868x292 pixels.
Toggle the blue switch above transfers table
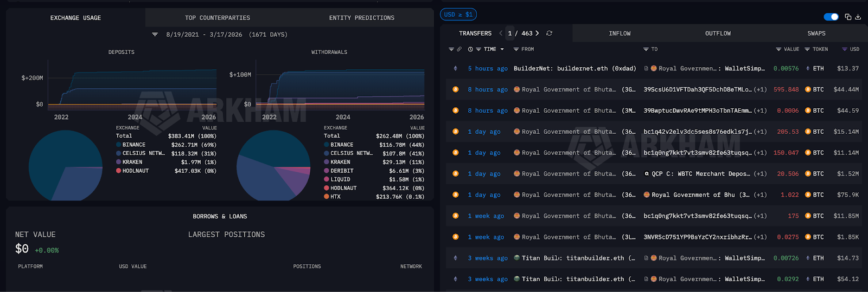pyautogui.click(x=831, y=17)
